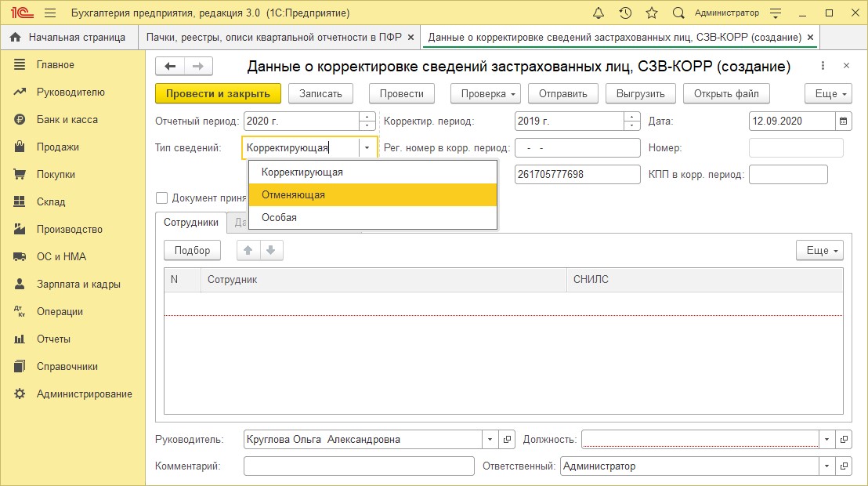Click the Справочники books icon
Image resolution: width=868 pixels, height=486 pixels.
20,366
